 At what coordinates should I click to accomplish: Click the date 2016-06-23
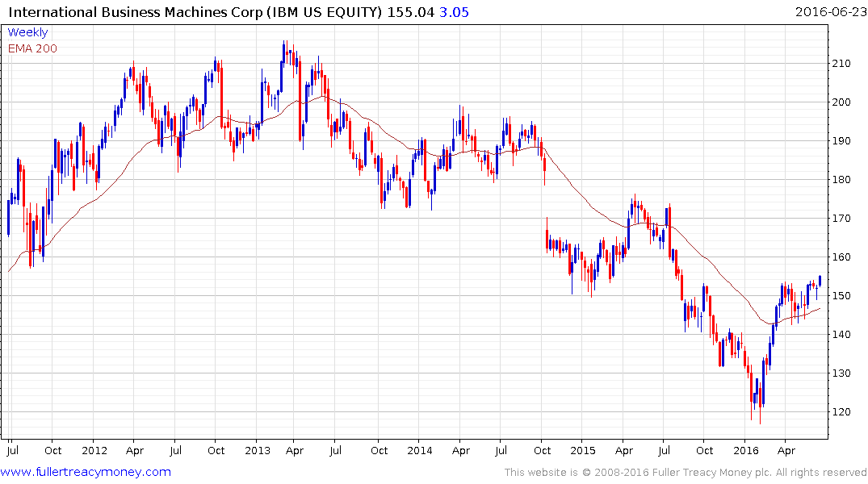pyautogui.click(x=830, y=11)
